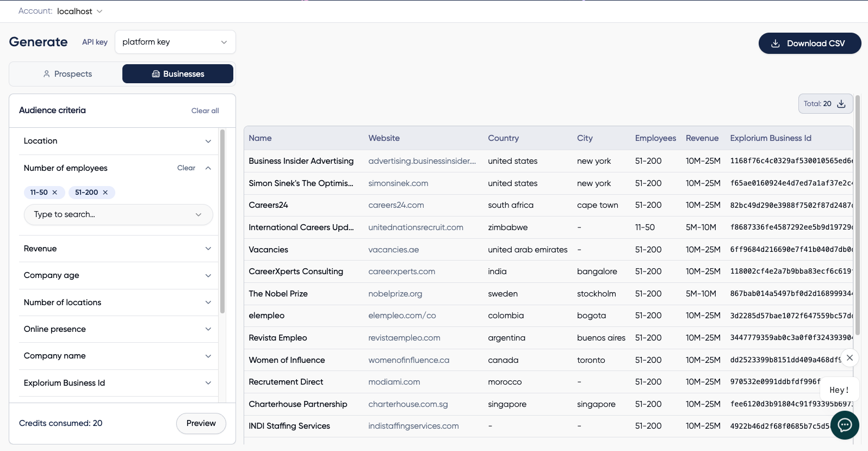Expand the Explorium Business Id section

pos(118,383)
